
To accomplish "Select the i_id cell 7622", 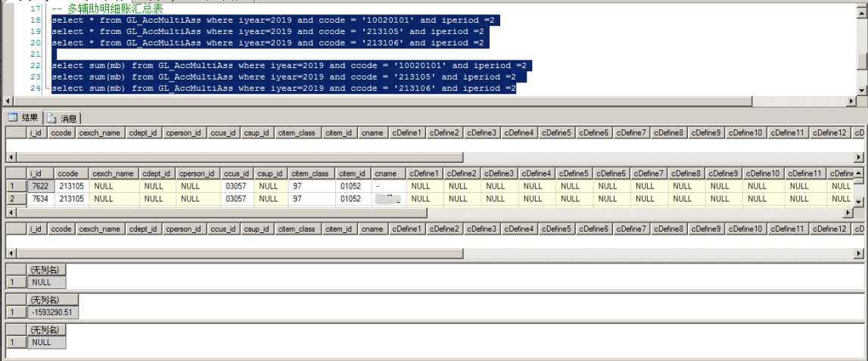I will click(40, 187).
